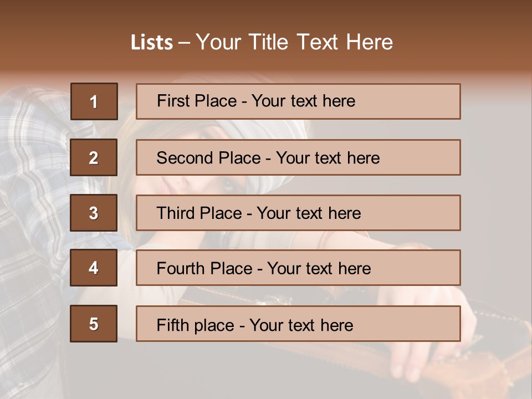Viewport: 532px width, 399px height.
Task: Click the number 3 box
Action: coord(94,213)
